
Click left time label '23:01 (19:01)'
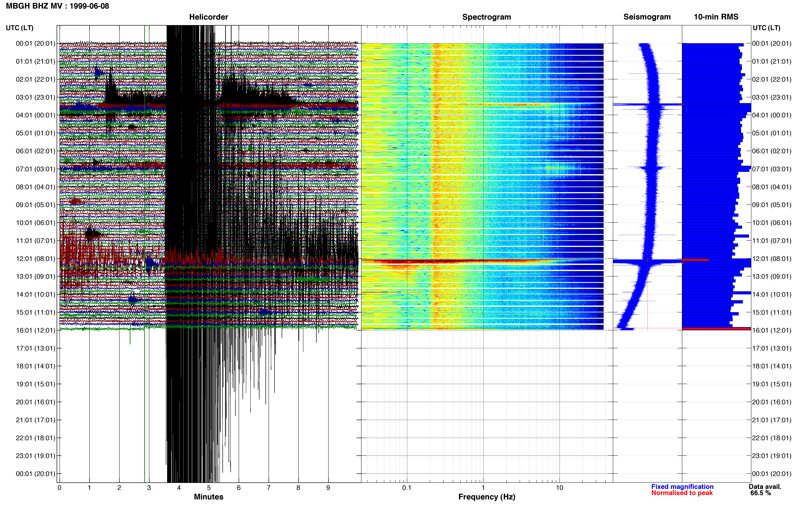tap(35, 456)
